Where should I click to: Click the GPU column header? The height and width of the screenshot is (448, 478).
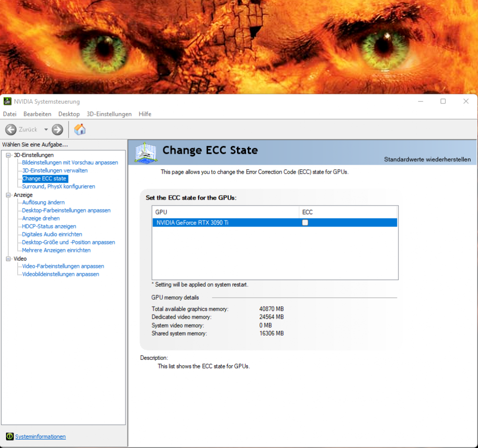click(226, 212)
